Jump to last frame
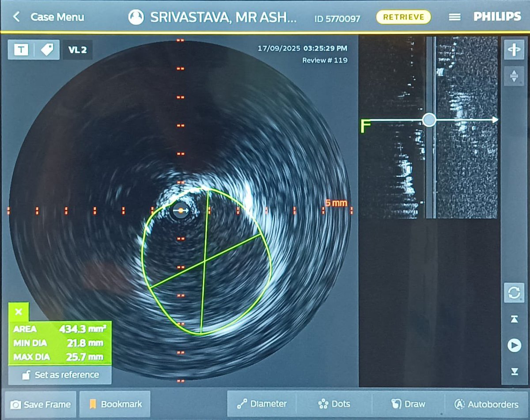This screenshot has height=420, width=530. (514, 371)
